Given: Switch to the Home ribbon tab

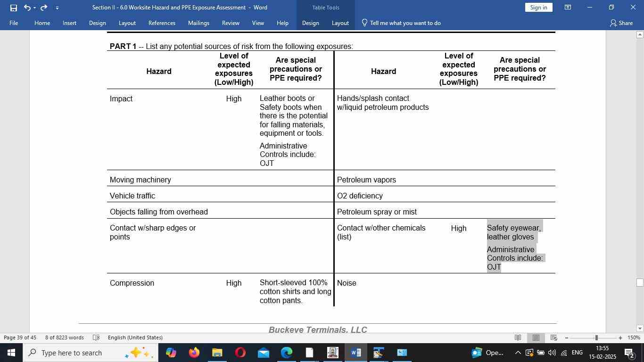Looking at the screenshot, I should coord(42,23).
